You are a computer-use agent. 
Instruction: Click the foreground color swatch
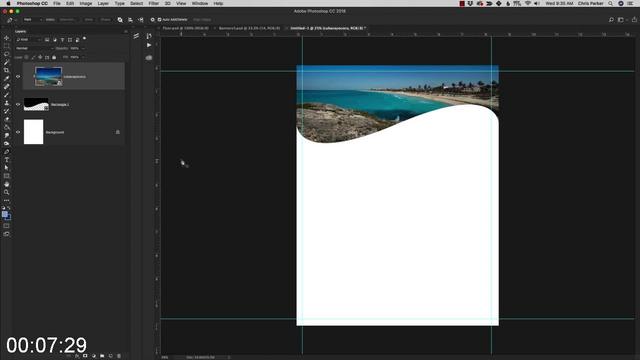tap(5, 214)
